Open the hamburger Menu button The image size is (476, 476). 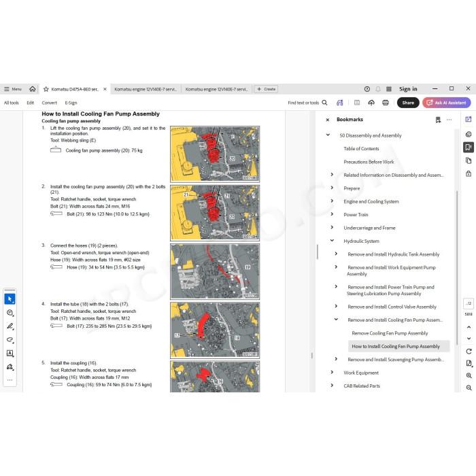(13, 89)
